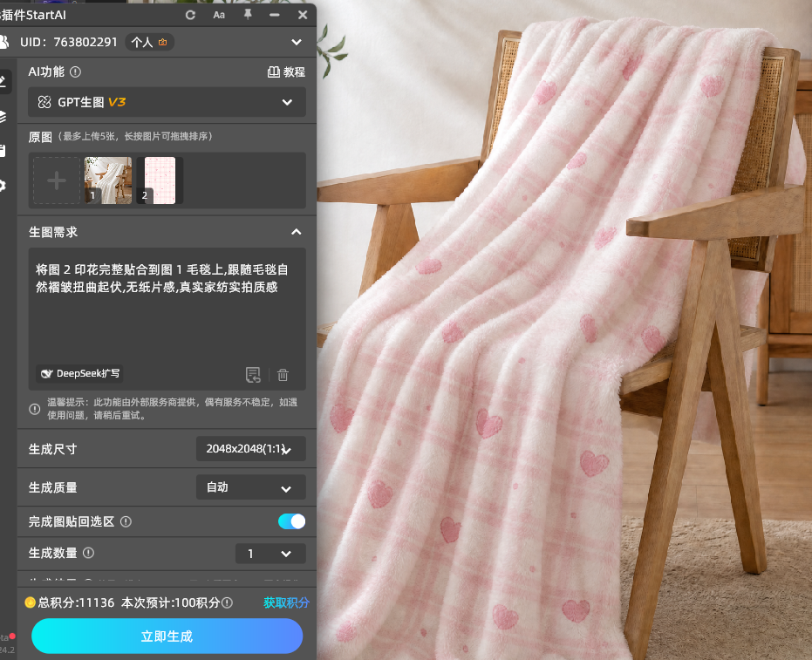Click the 立即生成 generate button
Image resolution: width=812 pixels, height=660 pixels.
167,636
